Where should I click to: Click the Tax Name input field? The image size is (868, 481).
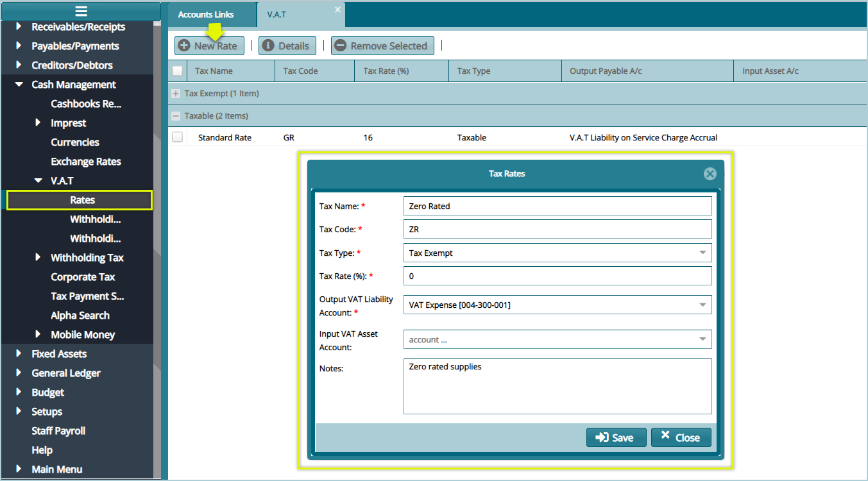(557, 206)
